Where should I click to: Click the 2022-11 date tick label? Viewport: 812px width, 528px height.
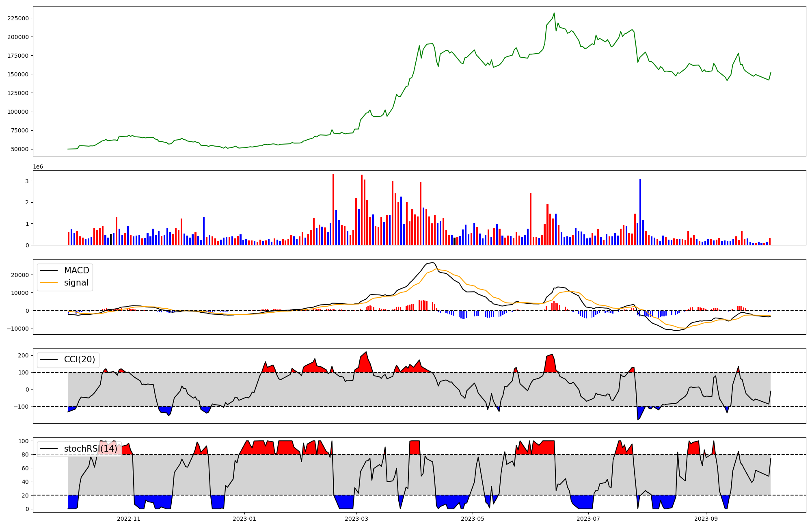coord(129,519)
